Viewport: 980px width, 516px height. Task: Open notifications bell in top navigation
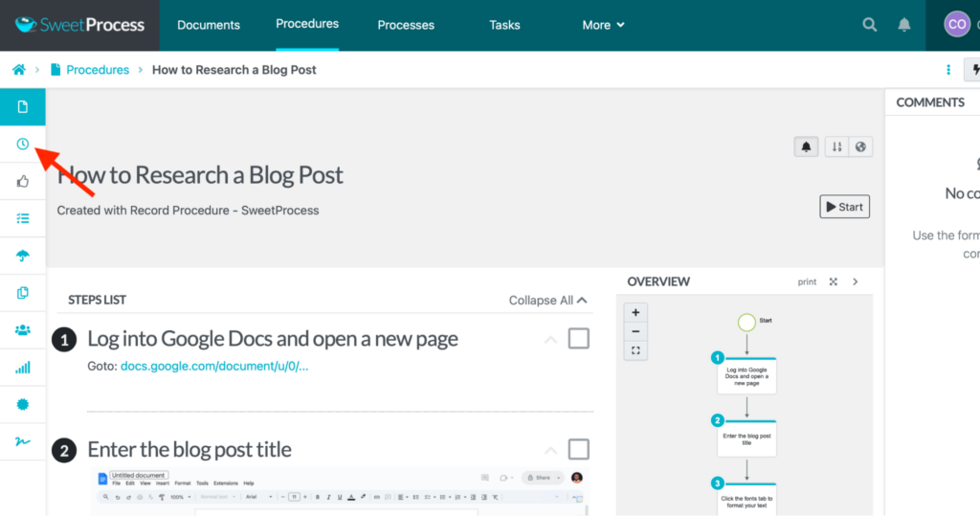tap(904, 25)
